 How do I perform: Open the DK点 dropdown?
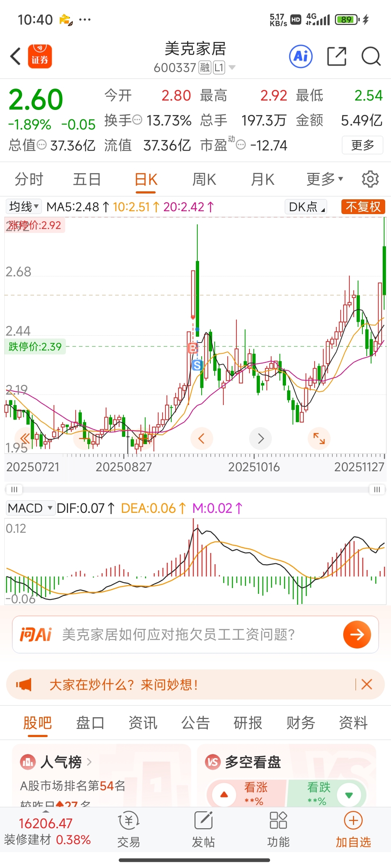click(306, 207)
